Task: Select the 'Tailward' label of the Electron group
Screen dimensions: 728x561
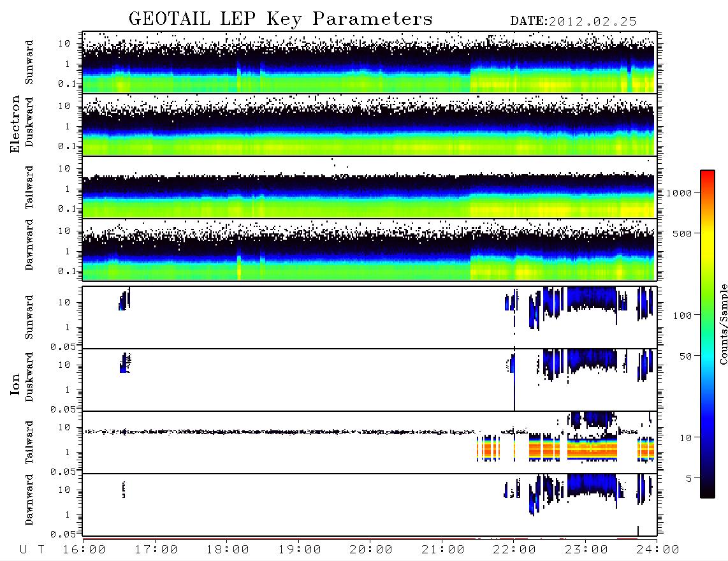Action: click(29, 187)
